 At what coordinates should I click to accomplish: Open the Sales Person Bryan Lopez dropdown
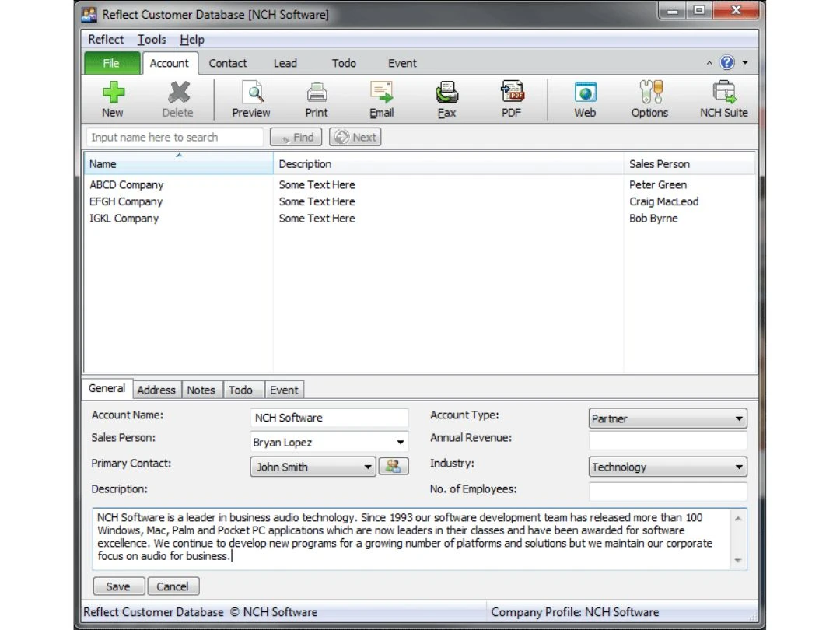pyautogui.click(x=401, y=442)
